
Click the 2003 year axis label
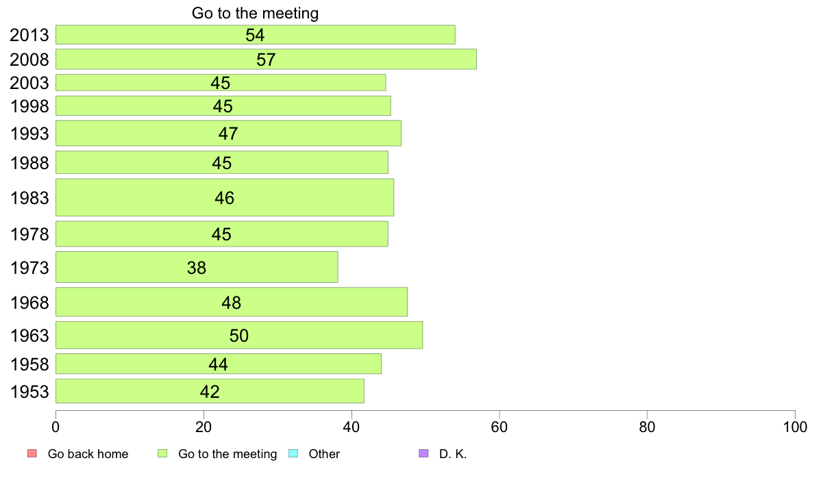[29, 83]
